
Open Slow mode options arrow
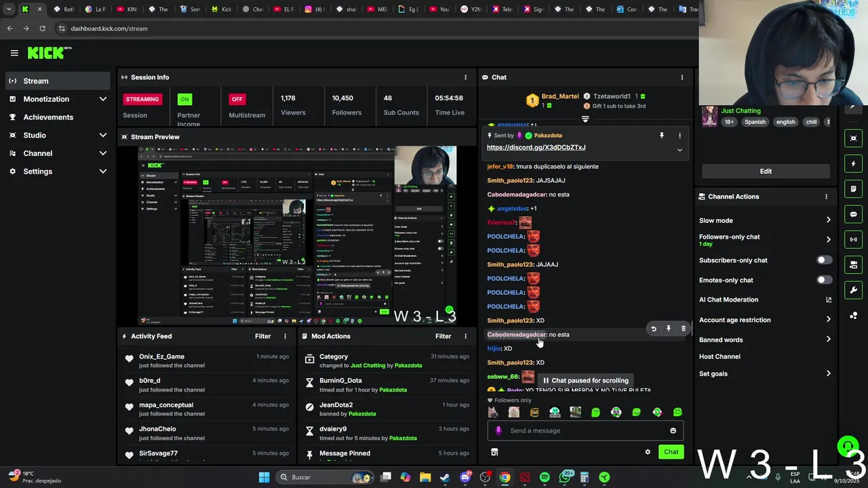(x=828, y=220)
